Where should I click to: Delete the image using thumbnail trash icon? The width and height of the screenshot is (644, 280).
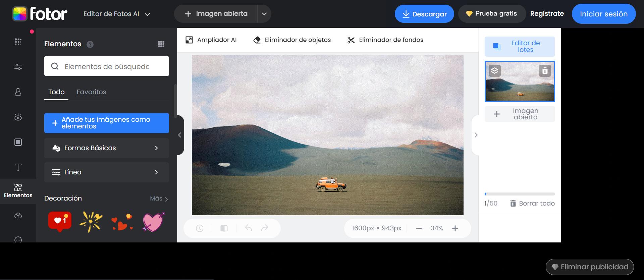[545, 71]
